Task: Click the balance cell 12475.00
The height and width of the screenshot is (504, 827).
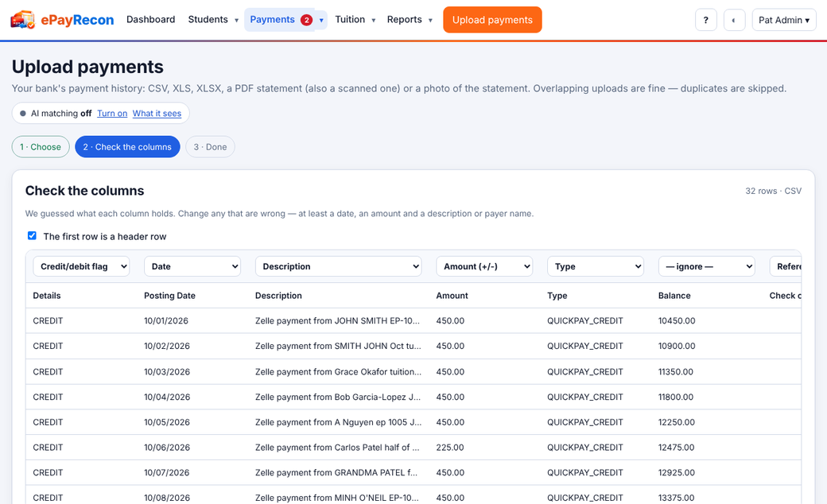Action: coord(676,448)
